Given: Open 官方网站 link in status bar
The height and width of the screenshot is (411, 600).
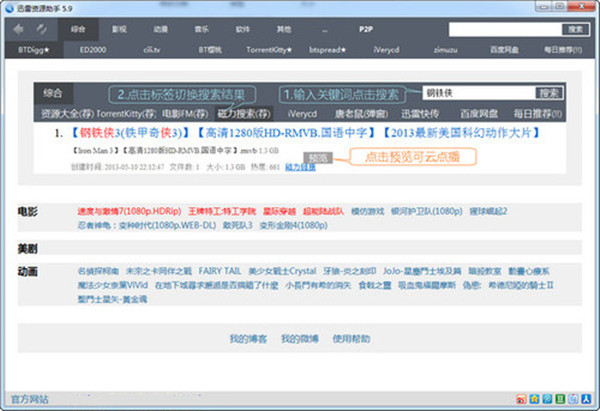Looking at the screenshot, I should [x=29, y=399].
